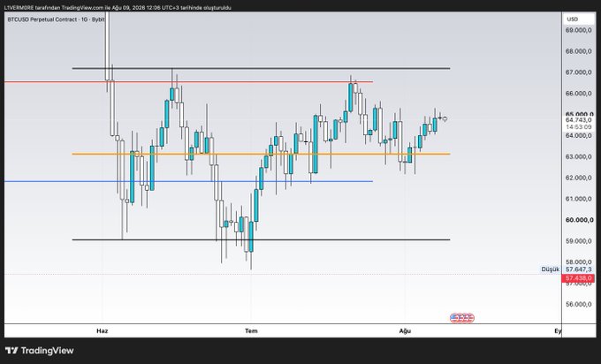The height and width of the screenshot is (364, 601).
Task: Click the Tem month label on time axis
Action: coord(251,330)
